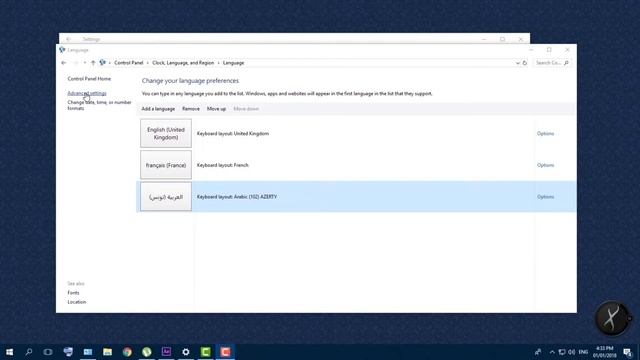The height and width of the screenshot is (360, 640).
Task: Open Google Chrome from taskbar
Action: point(127,352)
